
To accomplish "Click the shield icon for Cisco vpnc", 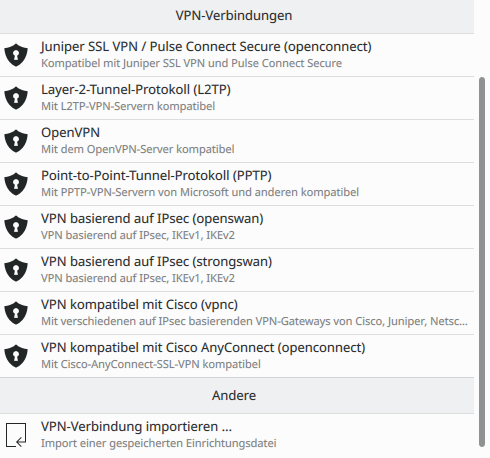I will (16, 313).
